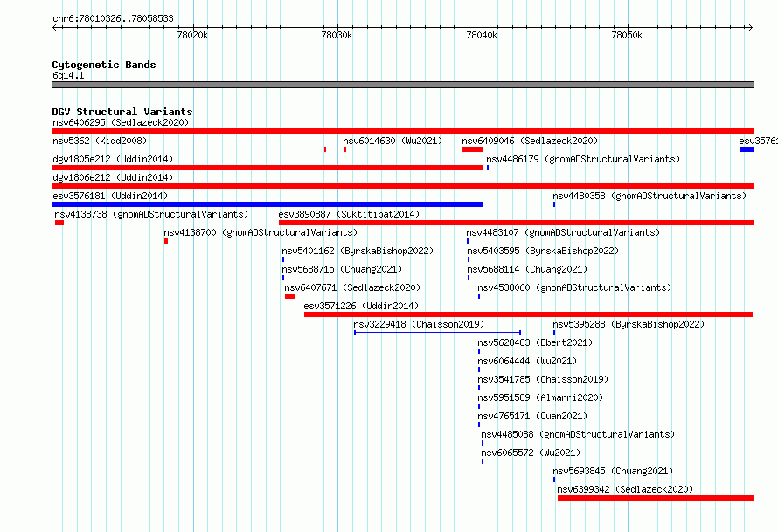Viewport: 778px width, 532px height.
Task: Click the 78050k ruler tick label
Action: (x=627, y=35)
